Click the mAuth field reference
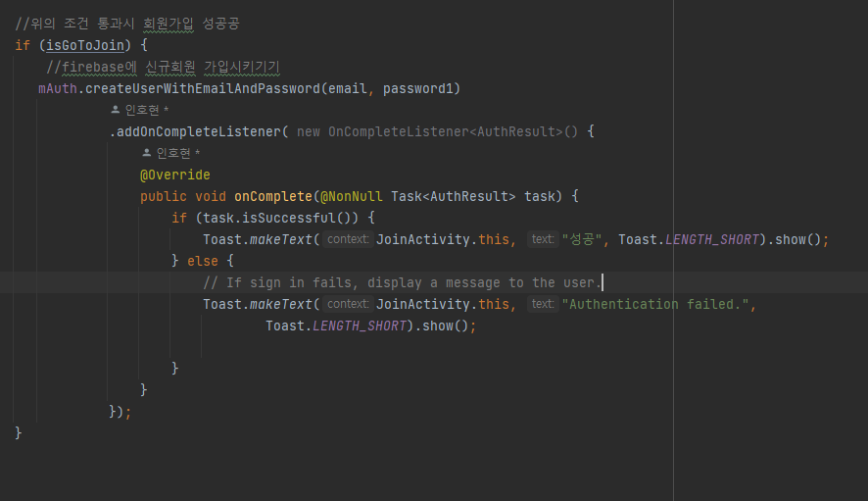 click(58, 88)
